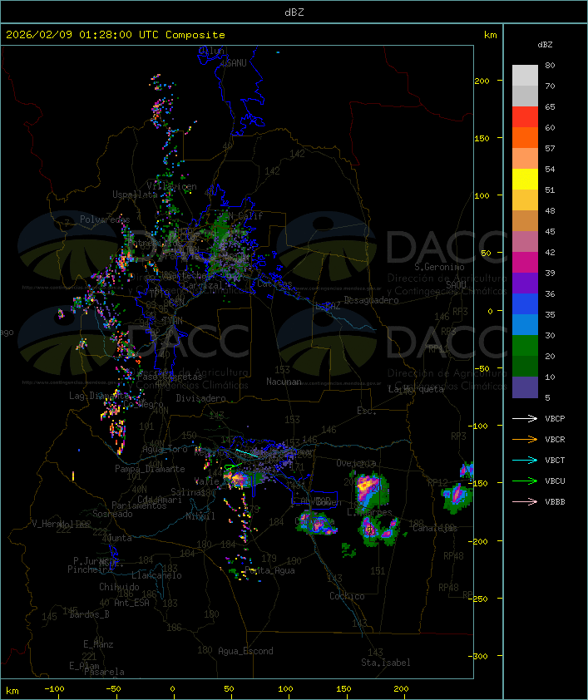Click the Uspallata map label

(135, 195)
